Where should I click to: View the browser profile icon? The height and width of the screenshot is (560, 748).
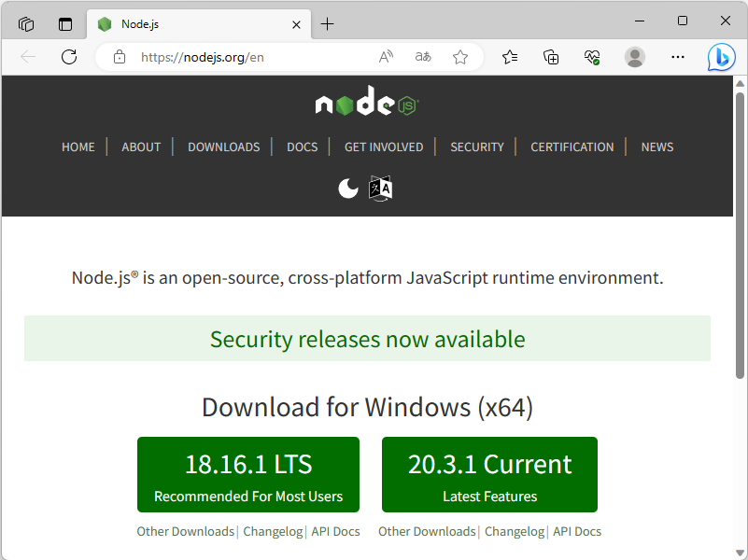[x=634, y=57]
